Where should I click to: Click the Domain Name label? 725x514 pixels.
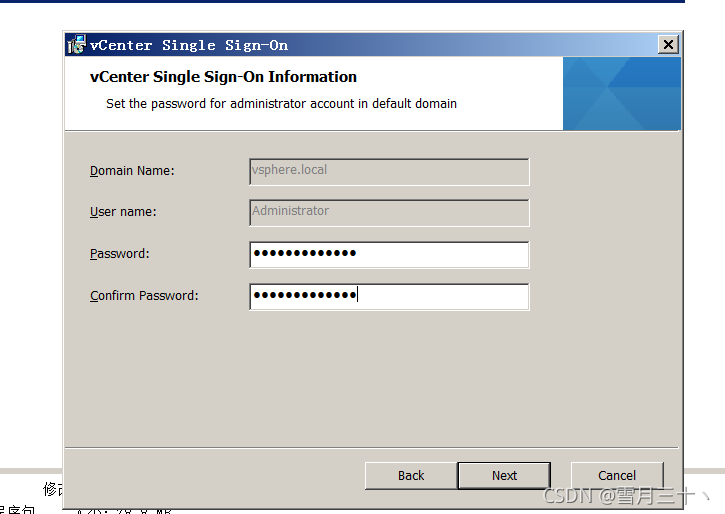[x=132, y=171]
